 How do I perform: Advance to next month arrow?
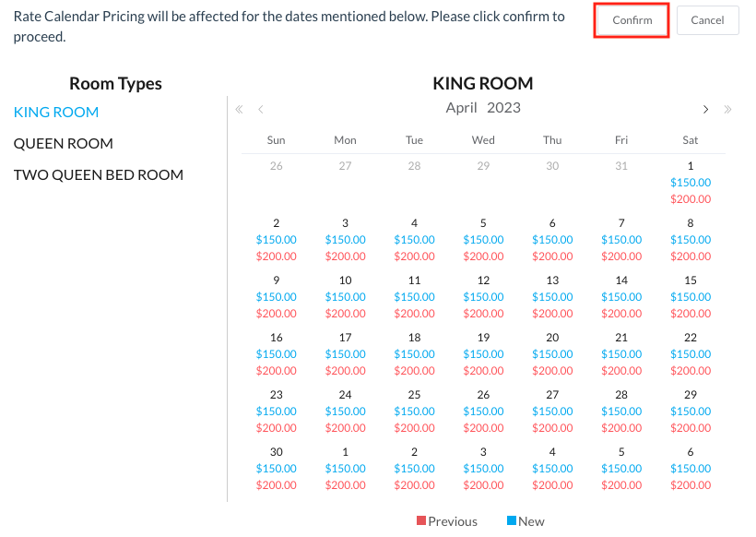[705, 109]
